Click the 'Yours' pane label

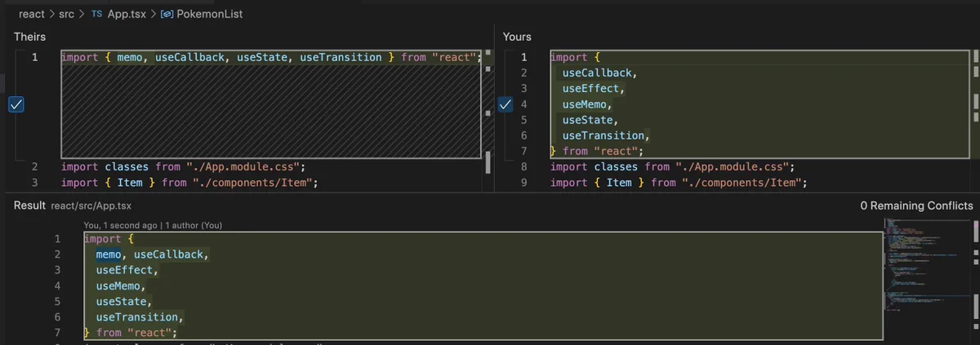pos(517,37)
